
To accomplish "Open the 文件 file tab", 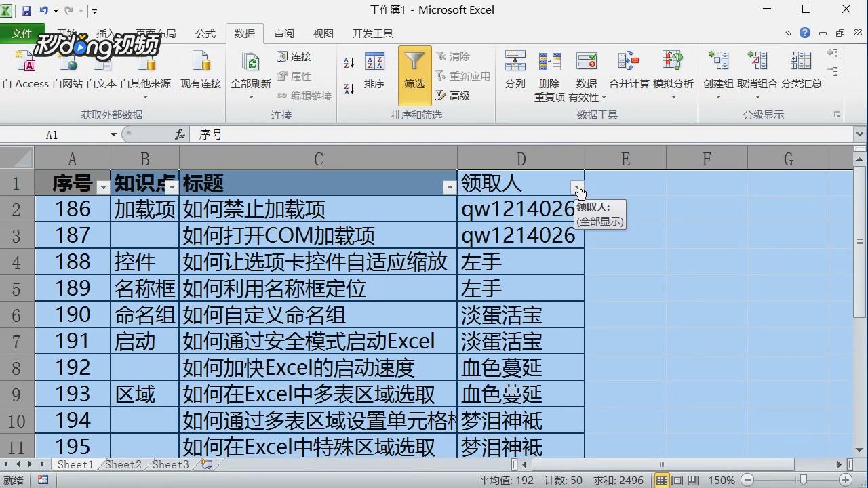I will (x=22, y=33).
